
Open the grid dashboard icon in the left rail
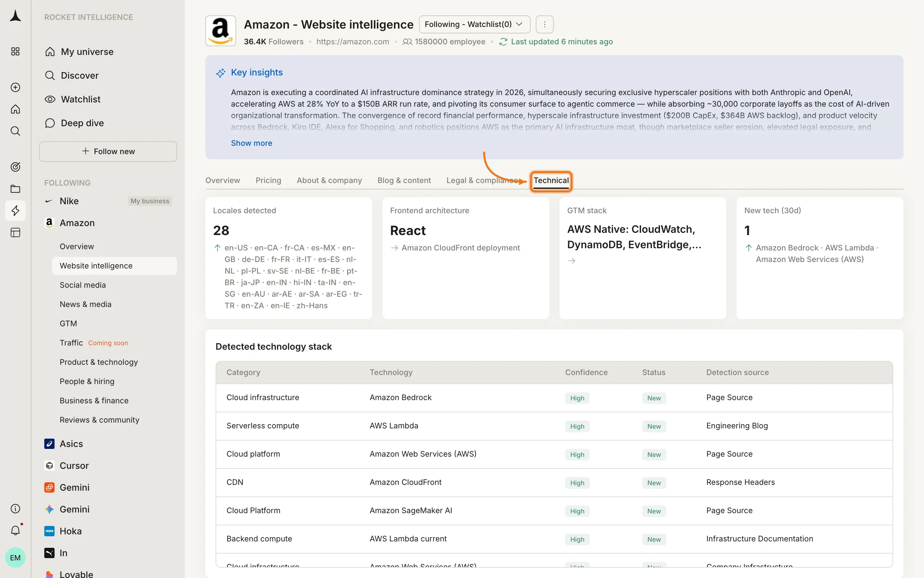coord(15,51)
